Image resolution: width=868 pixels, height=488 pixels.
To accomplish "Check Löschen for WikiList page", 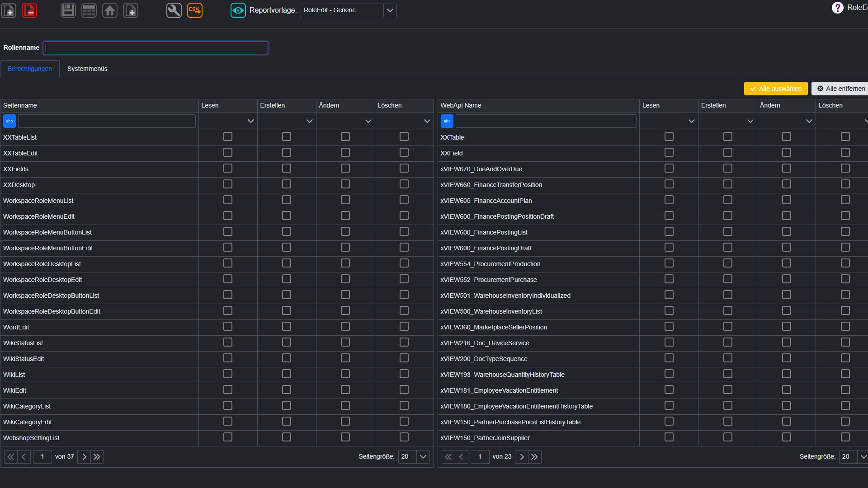I will (404, 374).
